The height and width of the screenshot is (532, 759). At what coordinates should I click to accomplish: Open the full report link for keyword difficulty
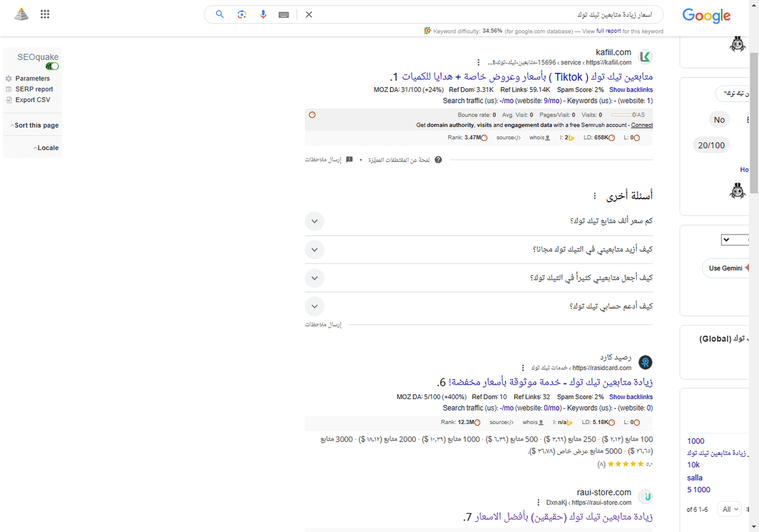point(608,30)
